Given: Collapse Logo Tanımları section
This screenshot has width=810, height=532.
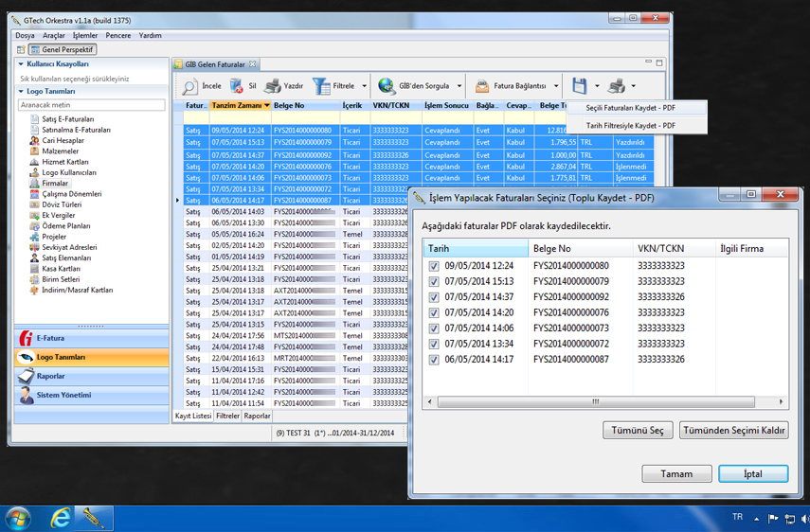Looking at the screenshot, I should click(21, 91).
